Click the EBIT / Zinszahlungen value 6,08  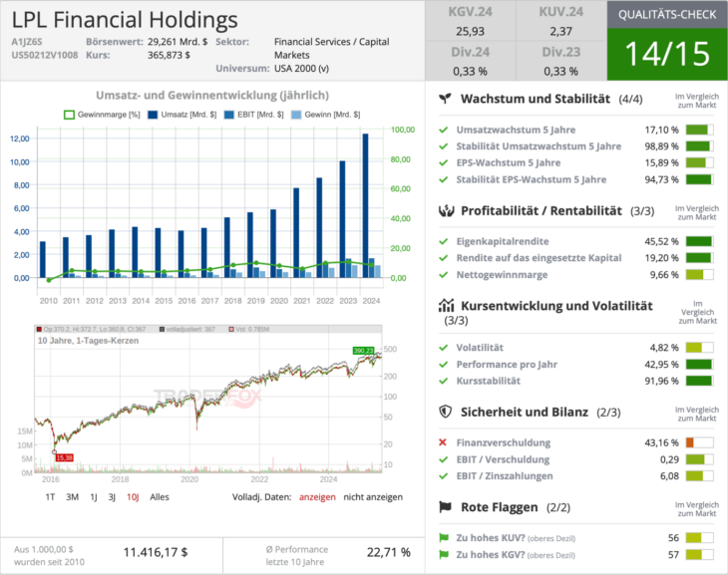click(x=669, y=476)
